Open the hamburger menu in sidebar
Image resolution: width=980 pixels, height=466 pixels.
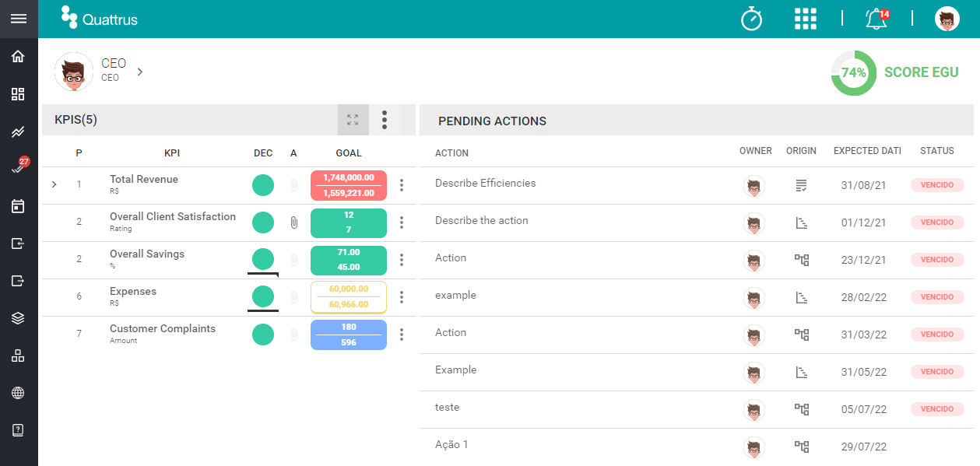tap(19, 19)
